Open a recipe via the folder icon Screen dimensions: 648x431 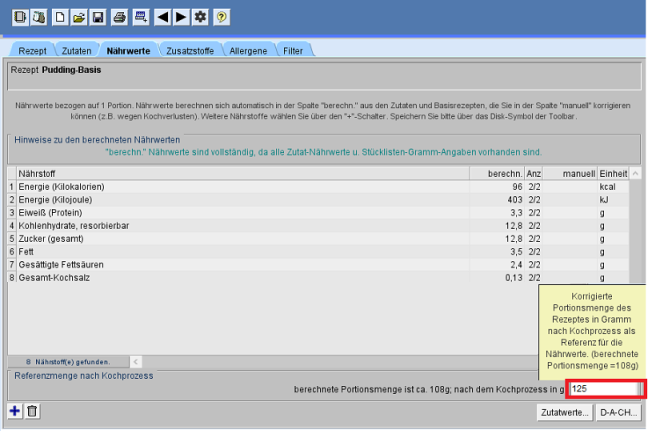click(x=78, y=17)
